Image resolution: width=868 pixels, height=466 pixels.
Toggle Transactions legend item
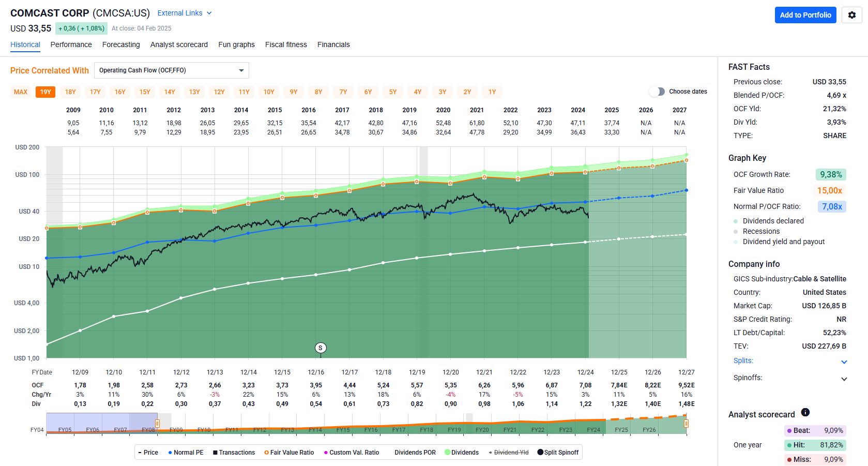pyautogui.click(x=234, y=453)
